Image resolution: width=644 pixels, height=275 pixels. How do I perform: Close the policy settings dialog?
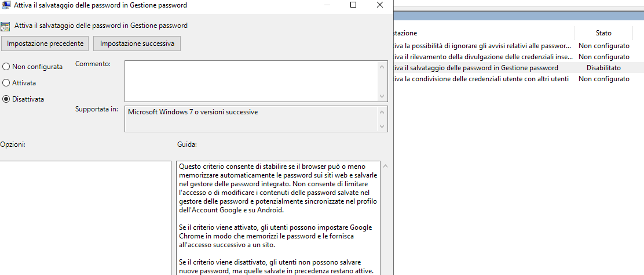tap(379, 5)
